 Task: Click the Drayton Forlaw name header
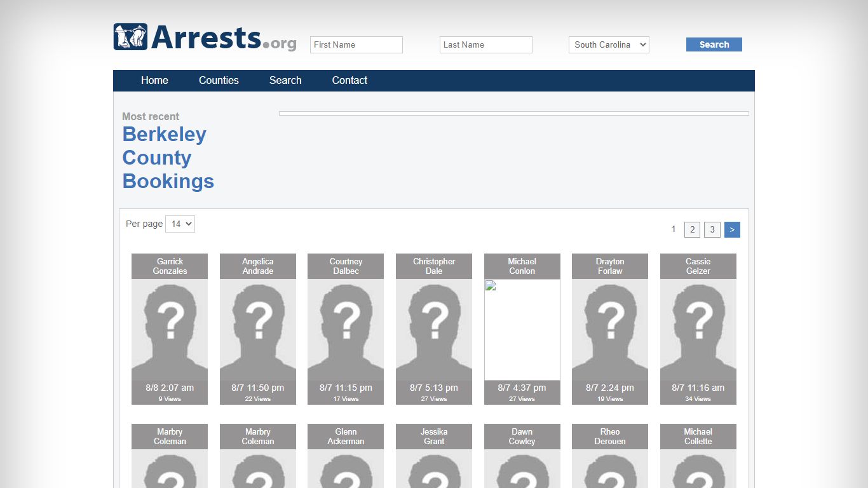pyautogui.click(x=610, y=266)
